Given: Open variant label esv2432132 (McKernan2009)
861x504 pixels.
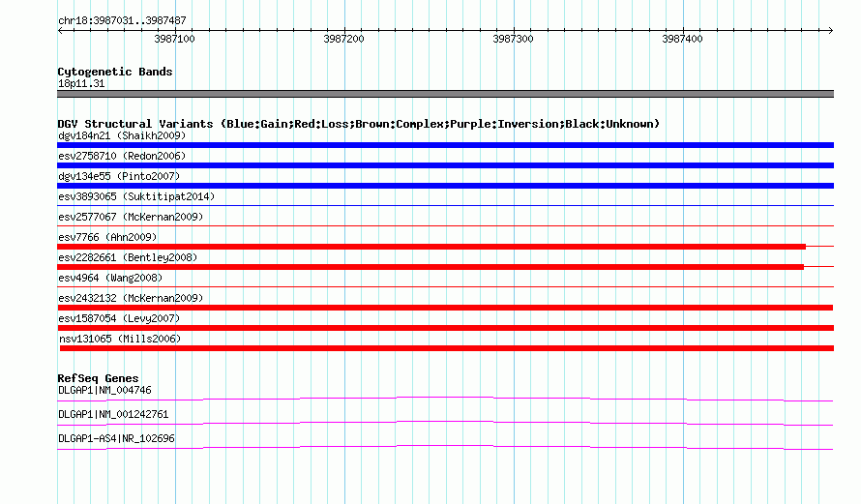Looking at the screenshot, I should coord(131,298).
